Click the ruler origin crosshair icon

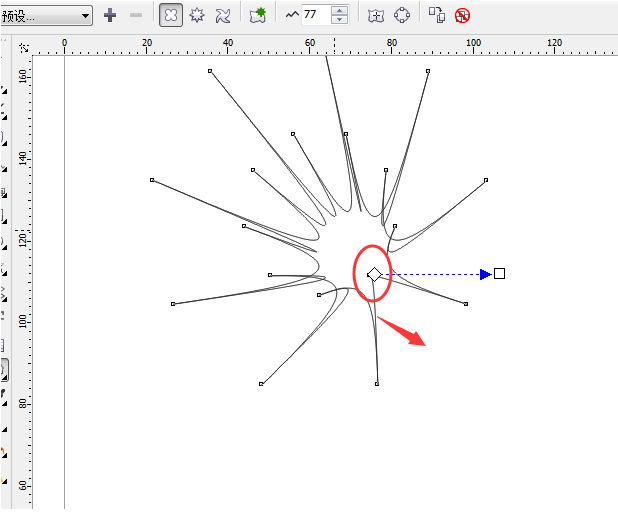pos(24,48)
